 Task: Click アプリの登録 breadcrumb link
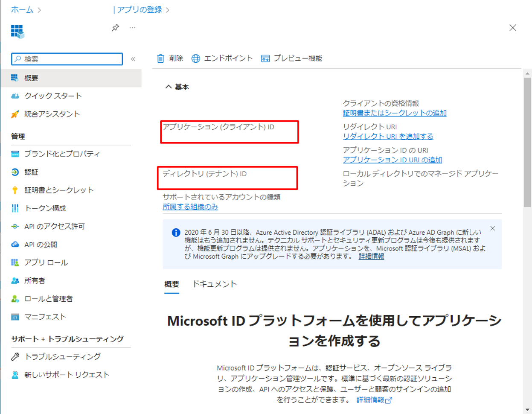pyautogui.click(x=140, y=9)
